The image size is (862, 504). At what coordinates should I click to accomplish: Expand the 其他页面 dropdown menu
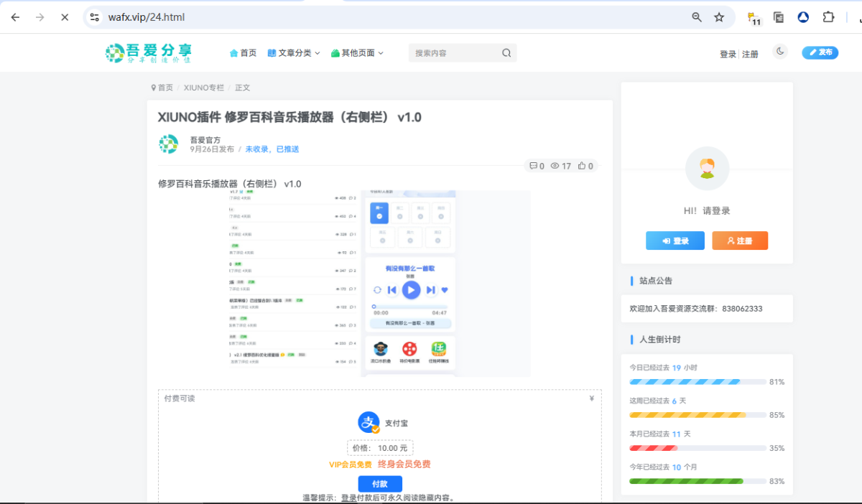click(x=357, y=53)
